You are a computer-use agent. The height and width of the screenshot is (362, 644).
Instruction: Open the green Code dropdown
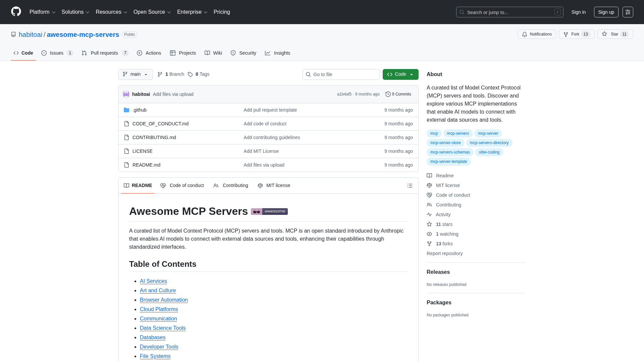tap(400, 74)
